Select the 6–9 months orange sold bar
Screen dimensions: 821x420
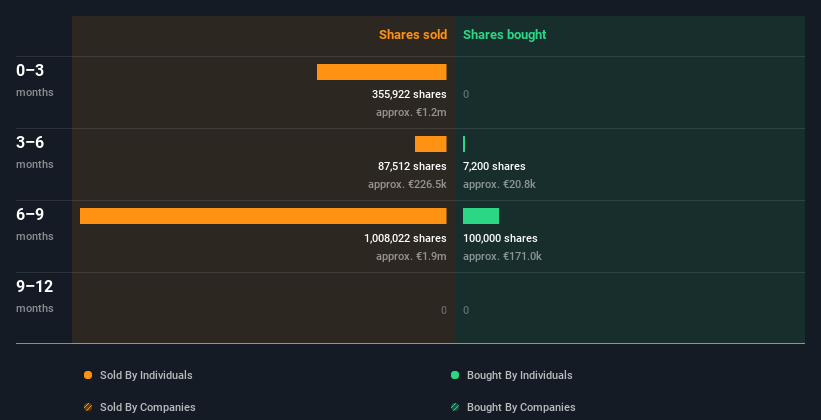tap(263, 216)
